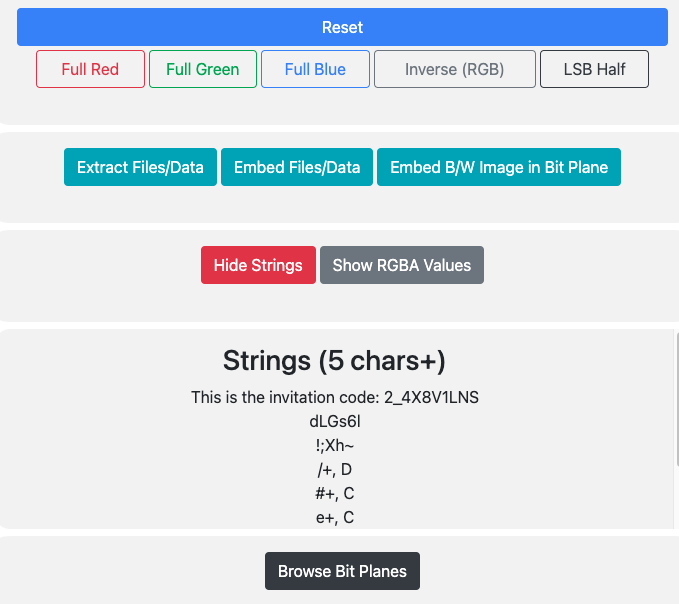
Task: Apply the Full Green channel filter
Action: click(203, 69)
